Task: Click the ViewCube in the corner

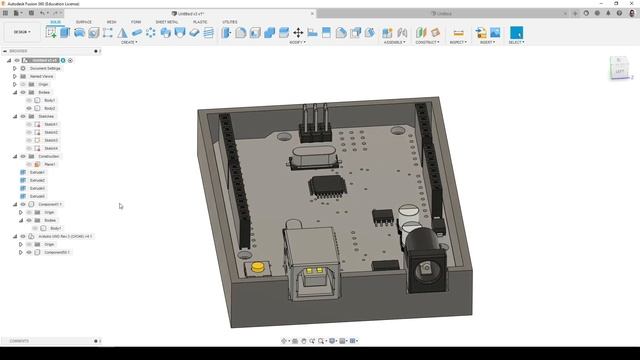Action: click(x=620, y=68)
